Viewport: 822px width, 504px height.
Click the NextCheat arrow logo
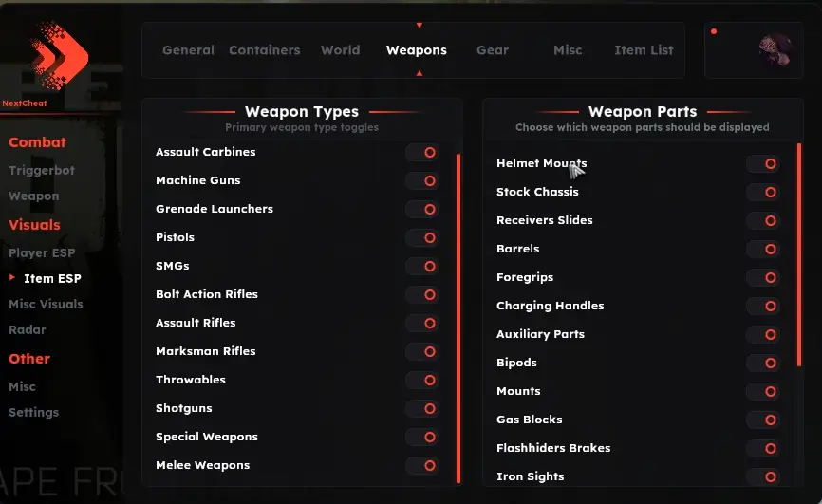pyautogui.click(x=59, y=56)
